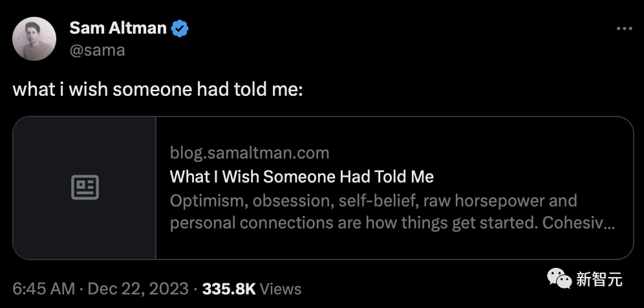644x308 pixels.
Task: Click the blue verified badge
Action: (180, 28)
